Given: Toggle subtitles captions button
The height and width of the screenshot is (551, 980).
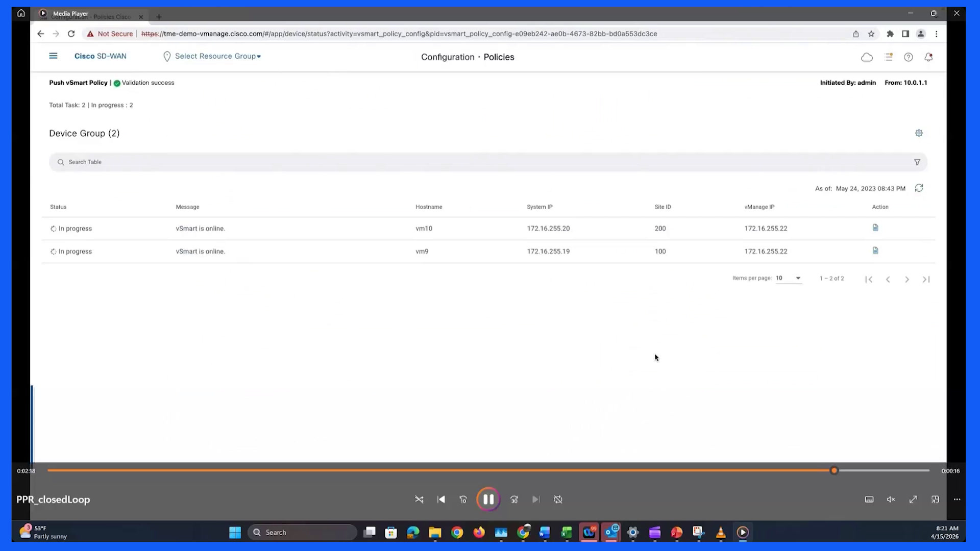Looking at the screenshot, I should click(869, 499).
